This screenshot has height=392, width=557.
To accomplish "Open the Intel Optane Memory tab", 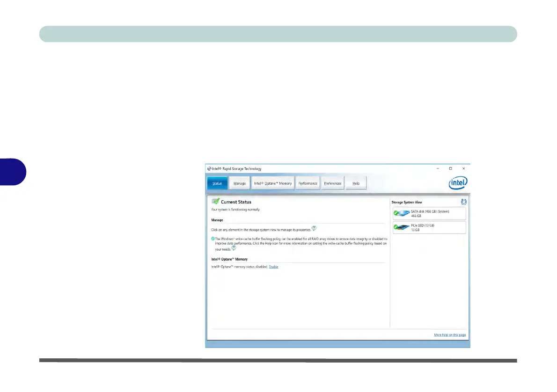I will pos(273,183).
